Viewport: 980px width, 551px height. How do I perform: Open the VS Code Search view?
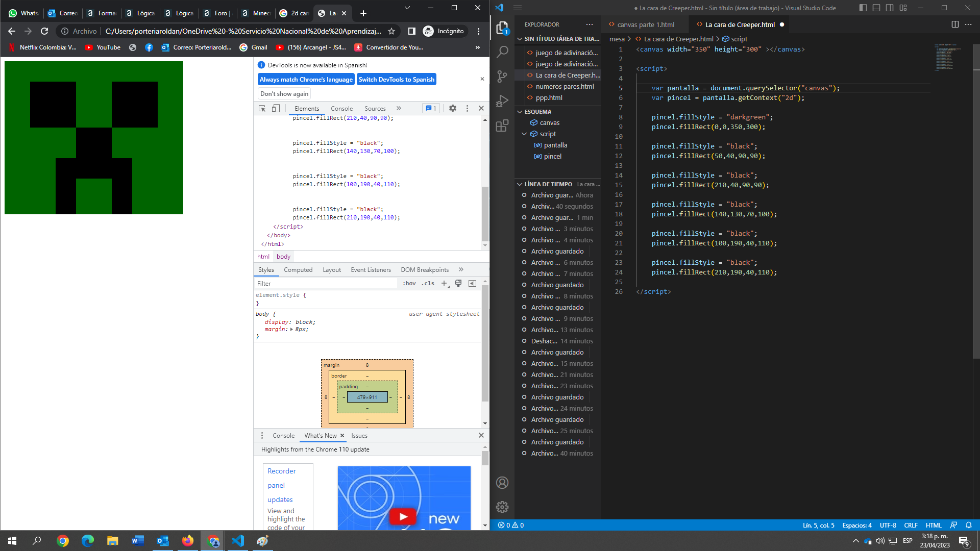point(502,52)
